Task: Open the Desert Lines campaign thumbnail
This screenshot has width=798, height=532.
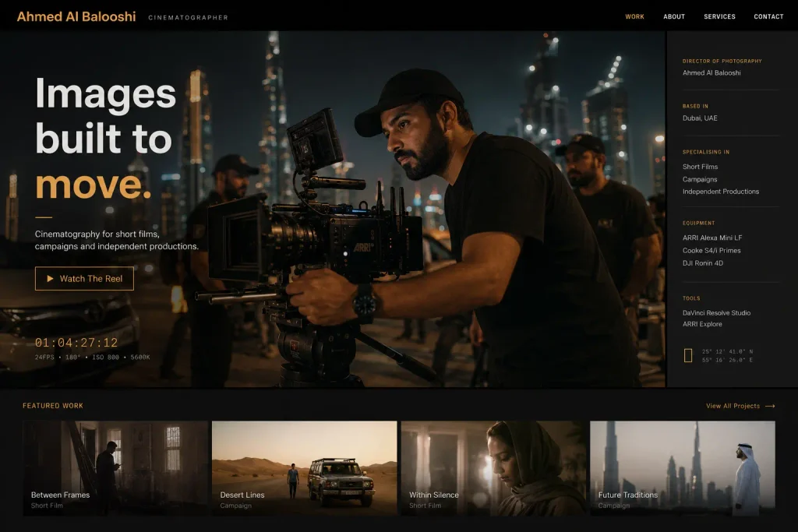Action: (305, 468)
